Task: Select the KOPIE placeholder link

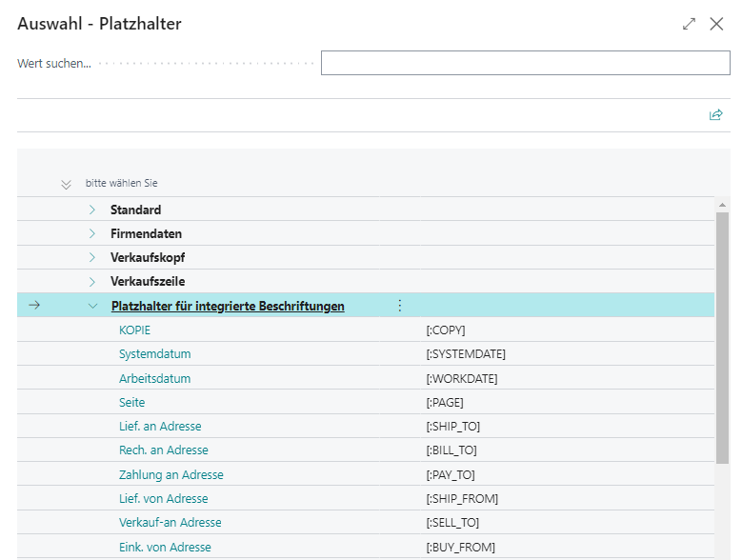Action: coord(134,330)
